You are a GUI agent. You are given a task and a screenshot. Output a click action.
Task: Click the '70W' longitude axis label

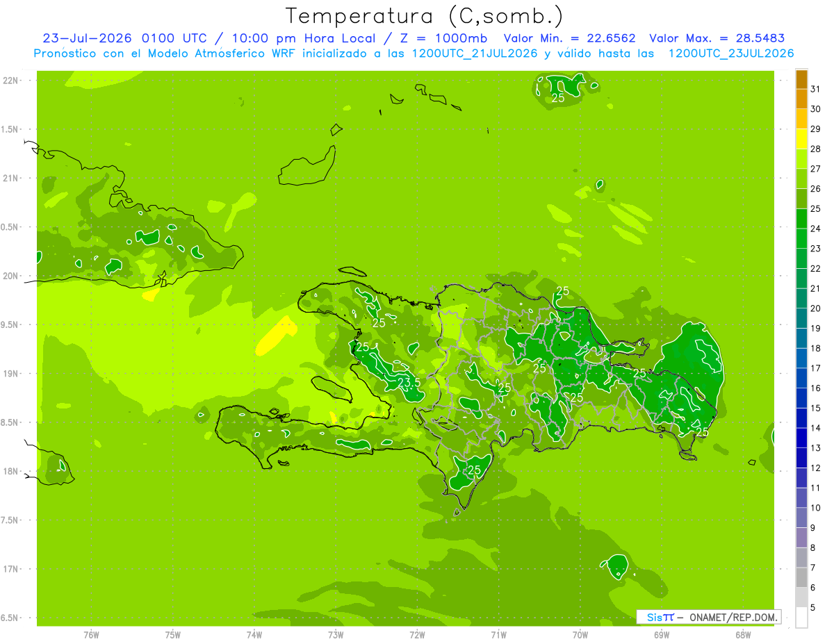(x=580, y=634)
